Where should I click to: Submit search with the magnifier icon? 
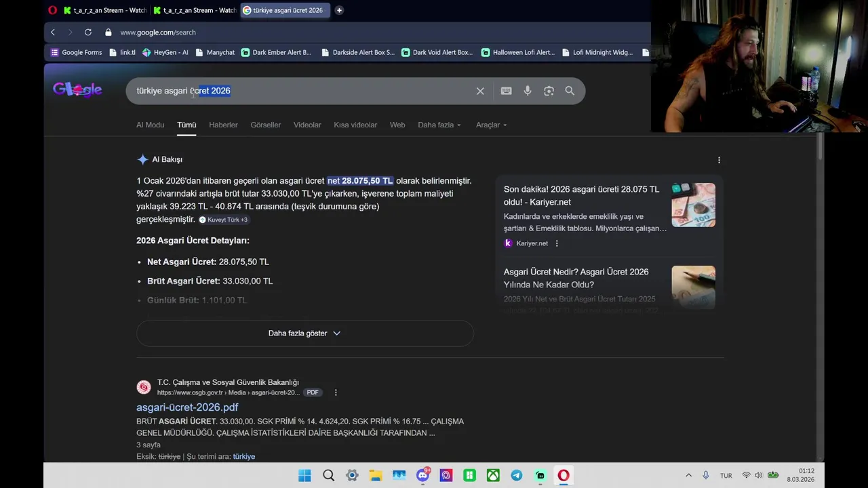[570, 91]
